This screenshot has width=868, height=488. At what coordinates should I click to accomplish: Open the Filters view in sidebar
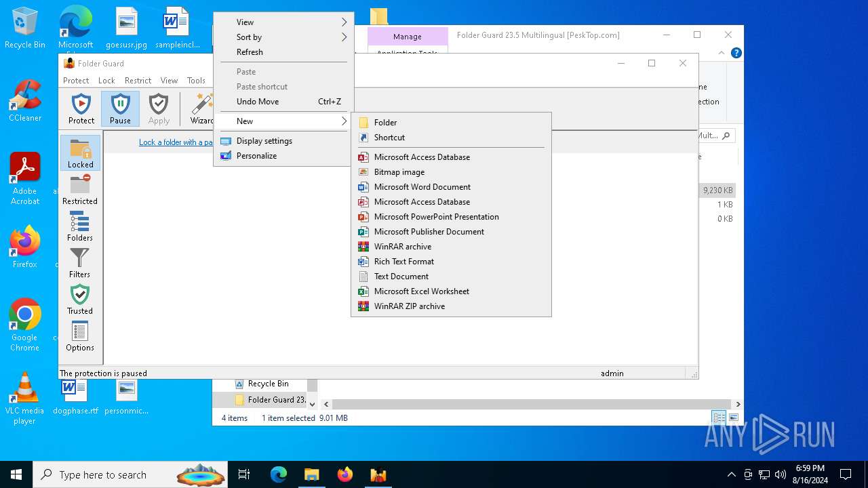(80, 262)
